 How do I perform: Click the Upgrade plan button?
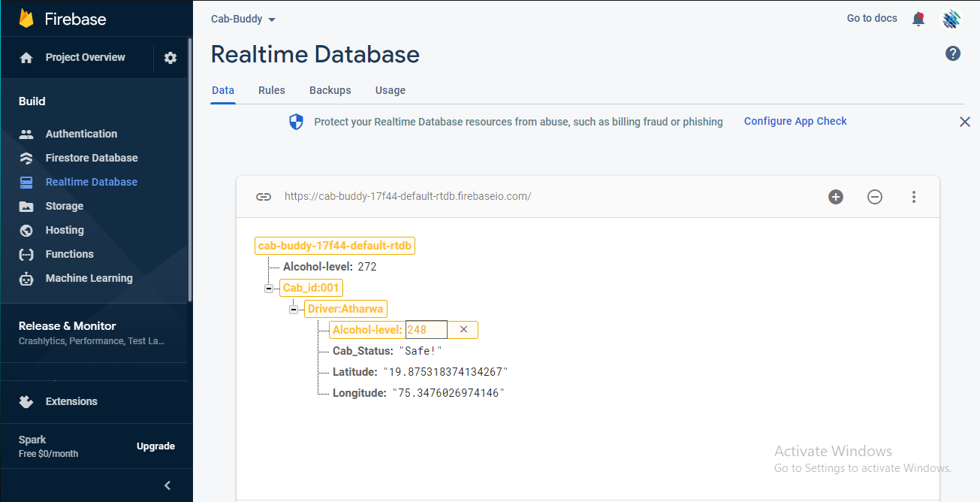click(x=155, y=446)
